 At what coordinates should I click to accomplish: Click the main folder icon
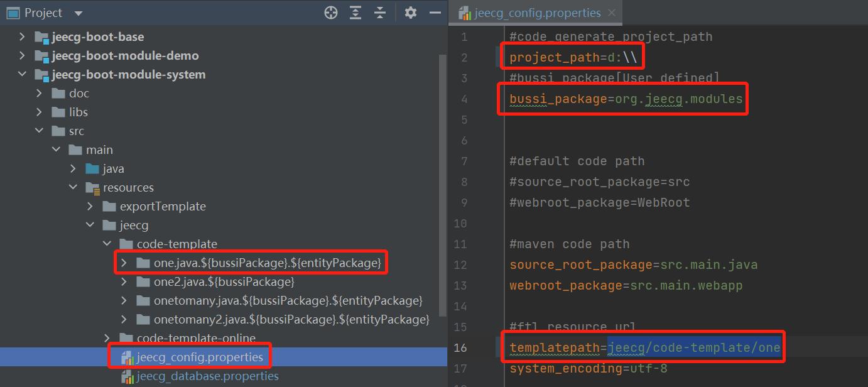pyautogui.click(x=75, y=150)
